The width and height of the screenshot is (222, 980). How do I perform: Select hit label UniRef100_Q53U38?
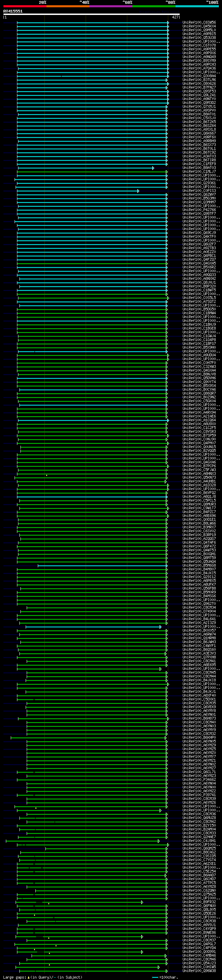199,38
